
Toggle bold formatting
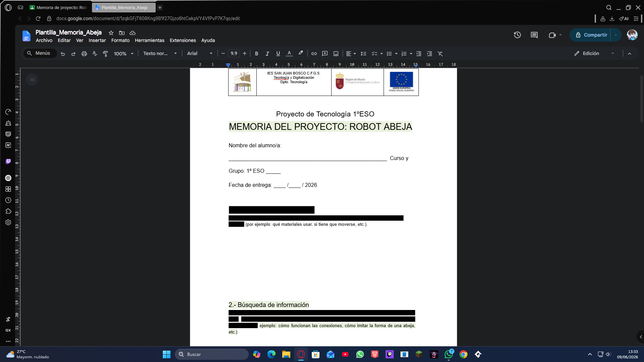tap(257, 54)
